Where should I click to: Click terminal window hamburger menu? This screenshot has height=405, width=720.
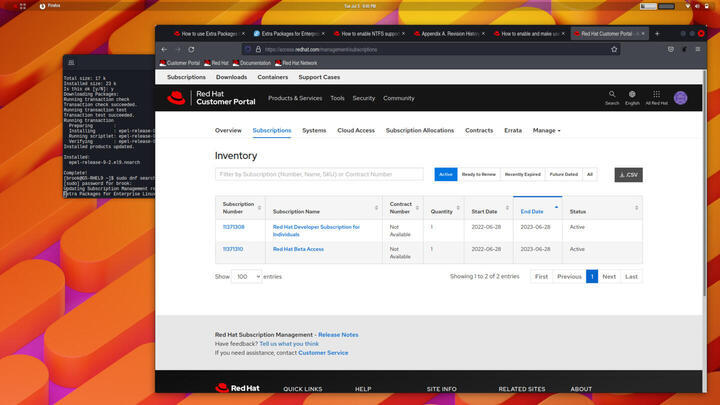(x=71, y=62)
